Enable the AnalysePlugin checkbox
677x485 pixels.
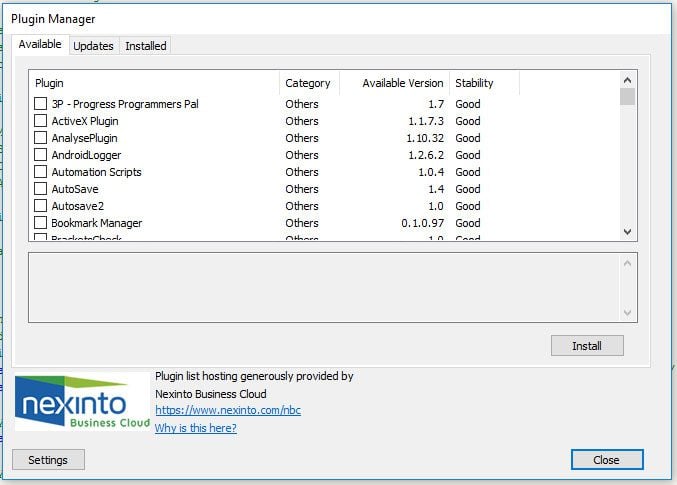pos(41,138)
